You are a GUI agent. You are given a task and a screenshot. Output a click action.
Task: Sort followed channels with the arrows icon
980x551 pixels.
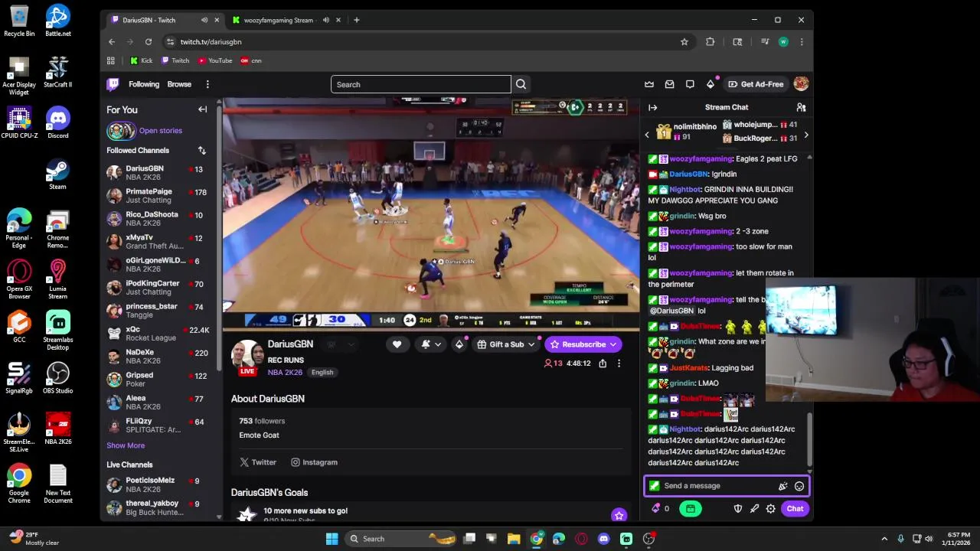(202, 150)
